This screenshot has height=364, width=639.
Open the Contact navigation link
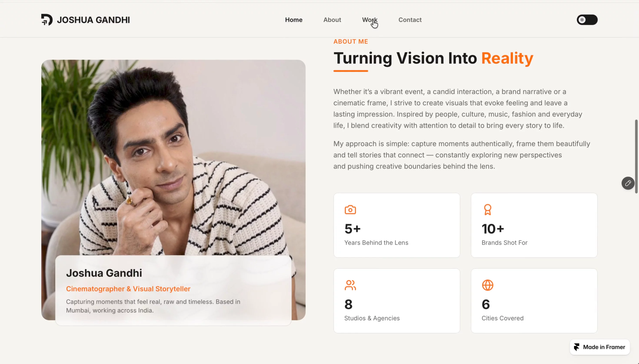[410, 20]
